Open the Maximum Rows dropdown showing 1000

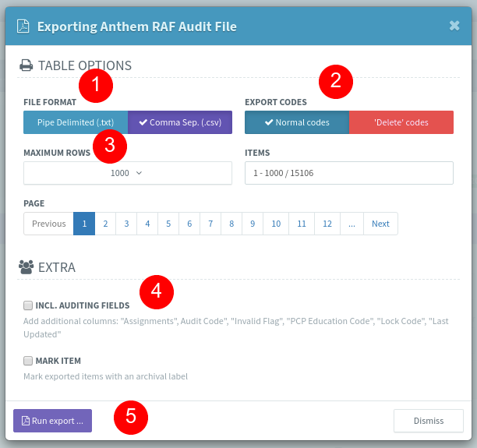click(128, 173)
